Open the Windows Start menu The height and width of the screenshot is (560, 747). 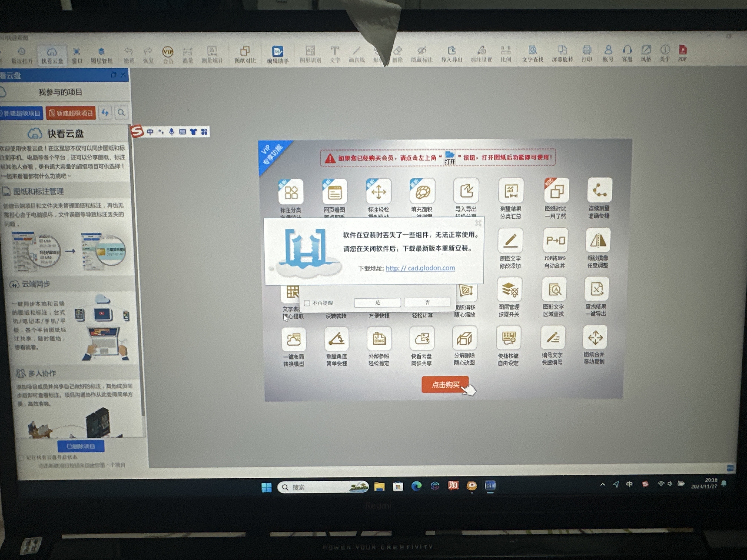click(266, 487)
